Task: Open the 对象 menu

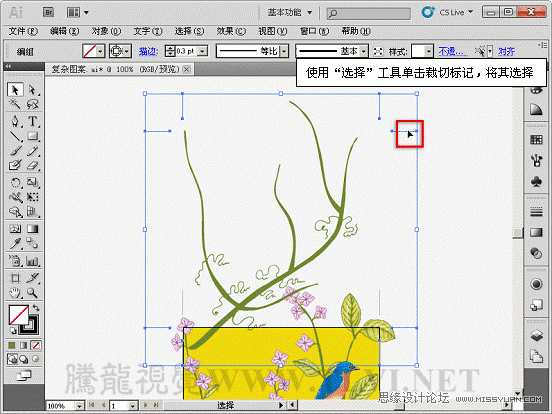Action: (x=106, y=31)
